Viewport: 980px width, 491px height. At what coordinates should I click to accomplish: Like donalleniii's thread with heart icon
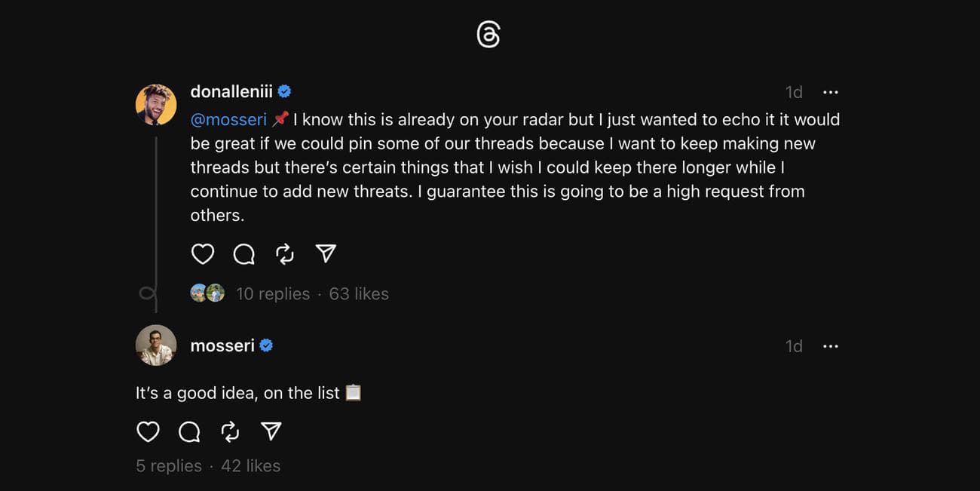[203, 254]
